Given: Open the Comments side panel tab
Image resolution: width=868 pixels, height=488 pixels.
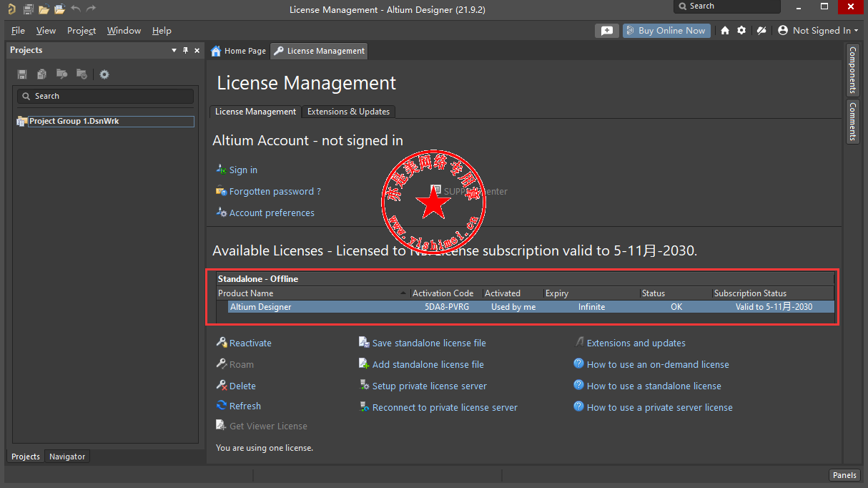Looking at the screenshot, I should click(x=852, y=121).
